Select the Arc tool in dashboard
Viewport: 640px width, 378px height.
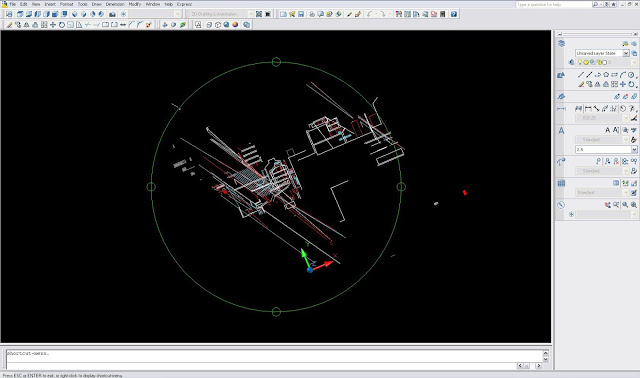623,75
